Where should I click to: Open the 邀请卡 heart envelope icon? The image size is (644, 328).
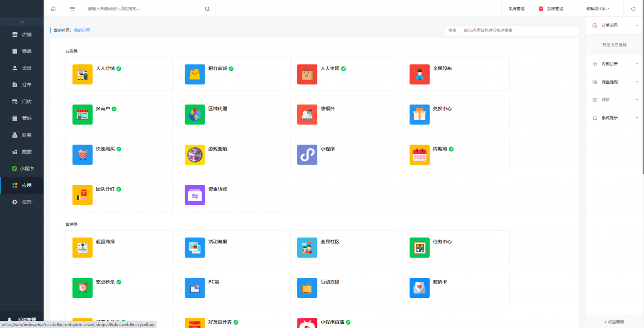click(420, 288)
